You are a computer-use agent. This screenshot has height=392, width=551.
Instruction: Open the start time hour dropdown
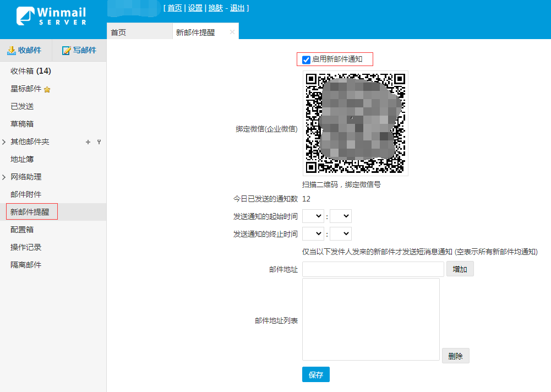click(313, 216)
